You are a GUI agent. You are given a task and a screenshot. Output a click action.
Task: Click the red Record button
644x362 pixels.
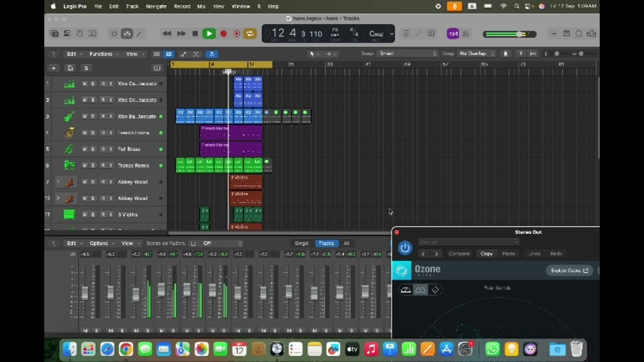pos(223,34)
